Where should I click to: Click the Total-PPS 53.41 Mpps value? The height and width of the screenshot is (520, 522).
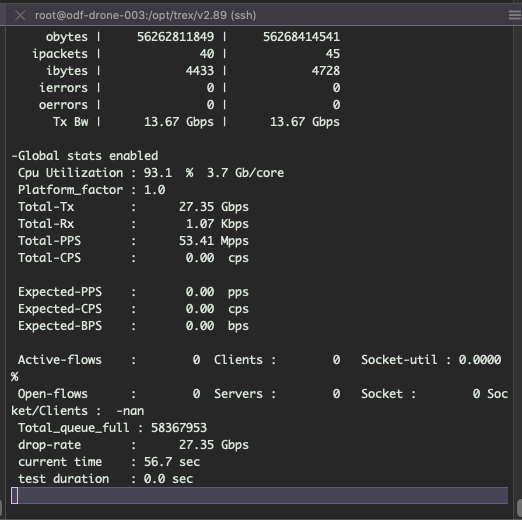pos(214,241)
